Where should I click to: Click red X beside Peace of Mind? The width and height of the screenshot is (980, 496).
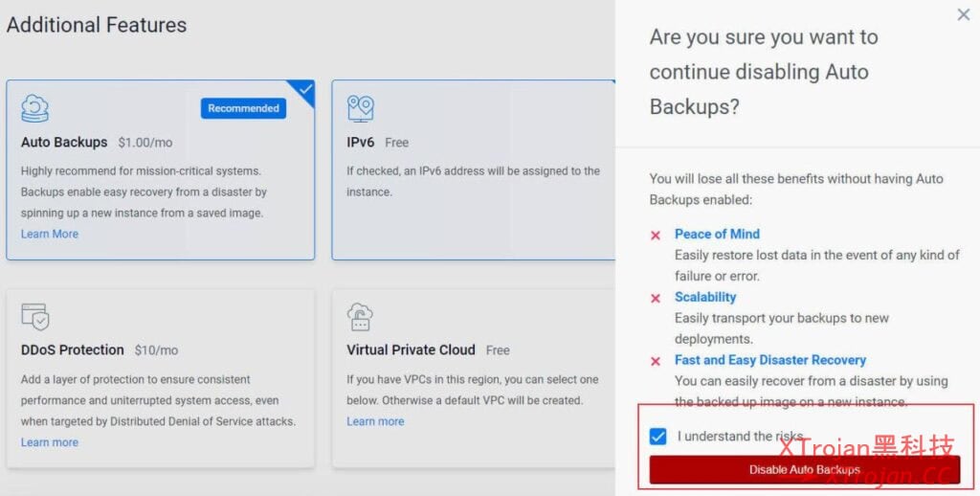point(656,235)
